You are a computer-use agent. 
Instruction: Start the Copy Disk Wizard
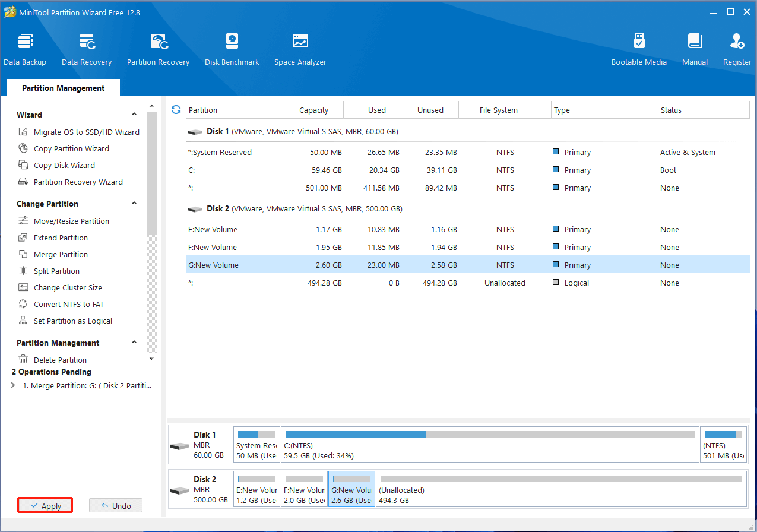pyautogui.click(x=56, y=165)
